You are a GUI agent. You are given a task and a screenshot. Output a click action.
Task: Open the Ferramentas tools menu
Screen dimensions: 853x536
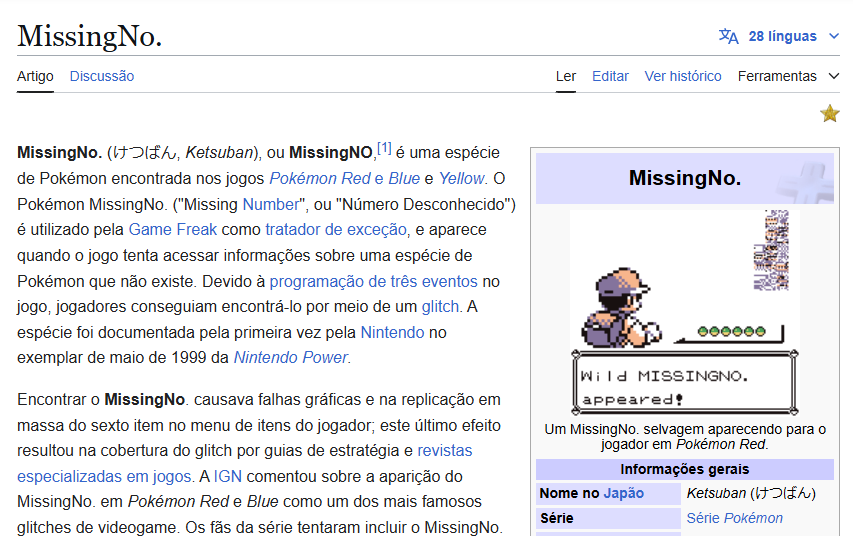788,76
